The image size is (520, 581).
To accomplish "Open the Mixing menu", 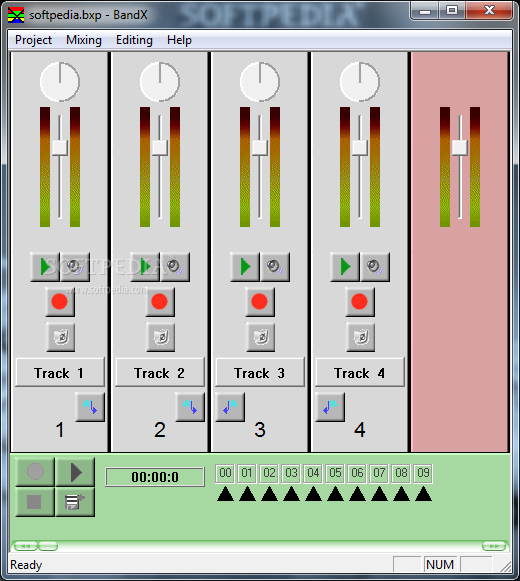I will (x=84, y=40).
